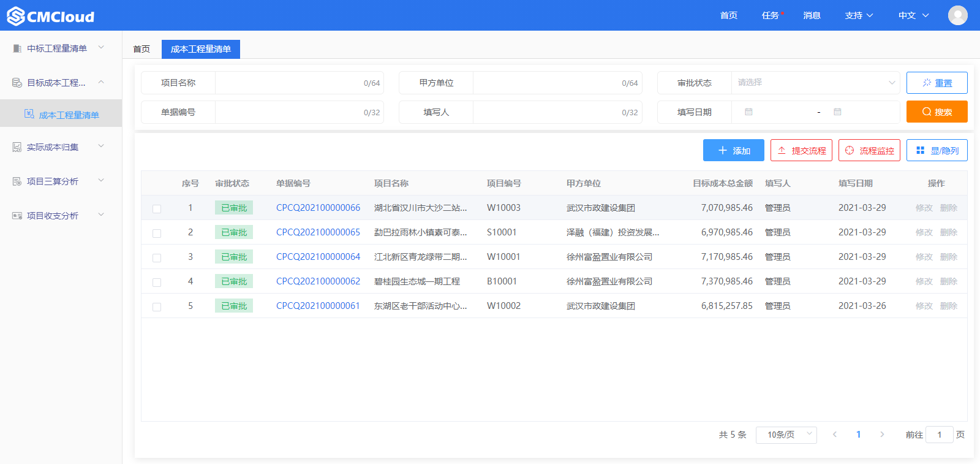Open link CPCQ202100000065

coord(318,232)
